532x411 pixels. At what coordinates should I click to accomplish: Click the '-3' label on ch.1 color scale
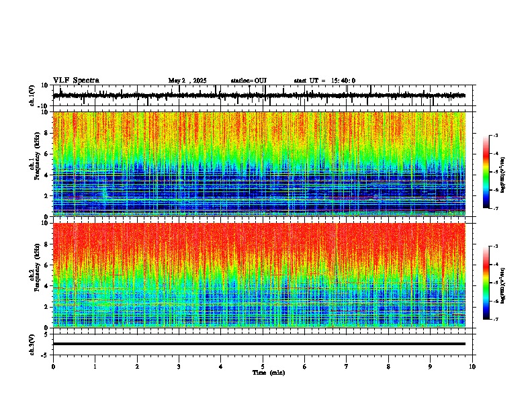[496, 135]
